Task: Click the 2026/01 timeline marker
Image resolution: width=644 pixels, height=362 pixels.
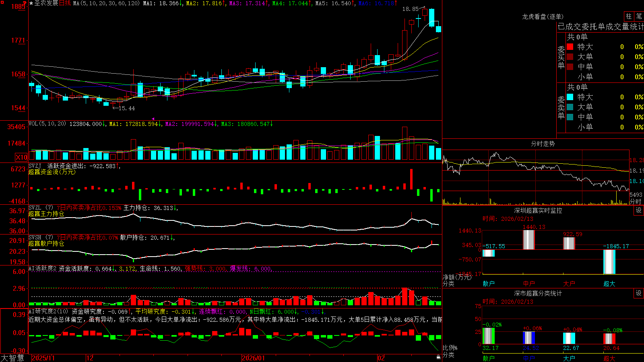Action: (254, 358)
